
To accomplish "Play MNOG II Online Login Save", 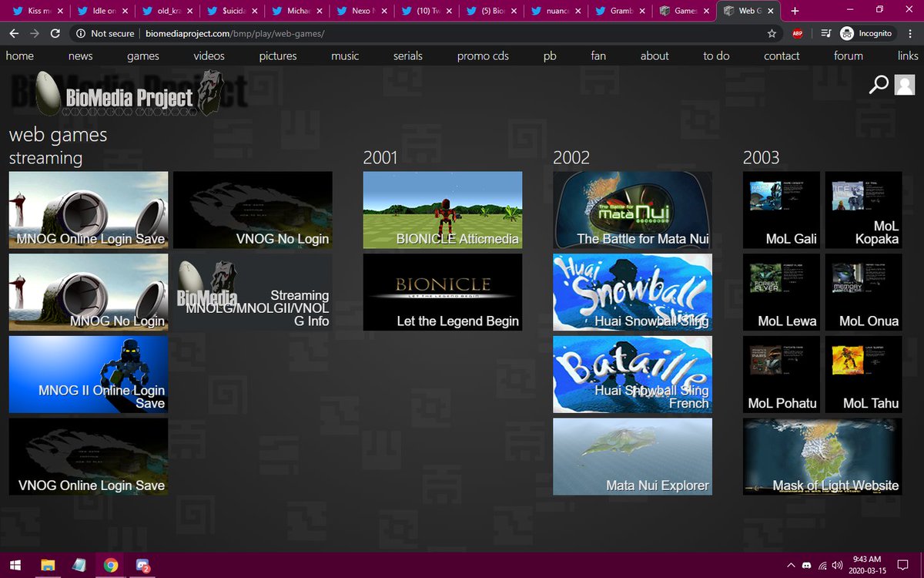I will (x=89, y=375).
